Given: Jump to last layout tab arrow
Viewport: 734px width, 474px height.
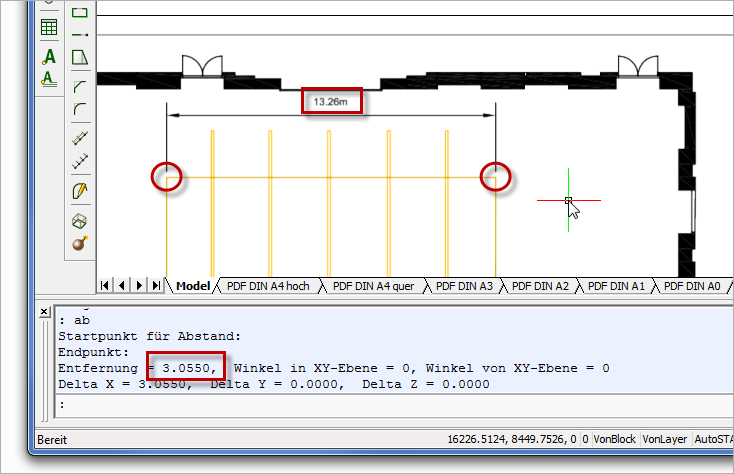Looking at the screenshot, I should point(155,286).
